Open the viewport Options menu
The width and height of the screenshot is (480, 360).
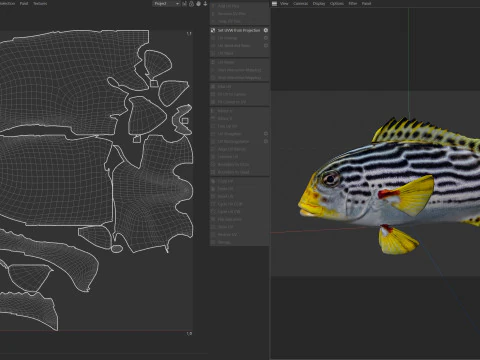click(x=337, y=4)
